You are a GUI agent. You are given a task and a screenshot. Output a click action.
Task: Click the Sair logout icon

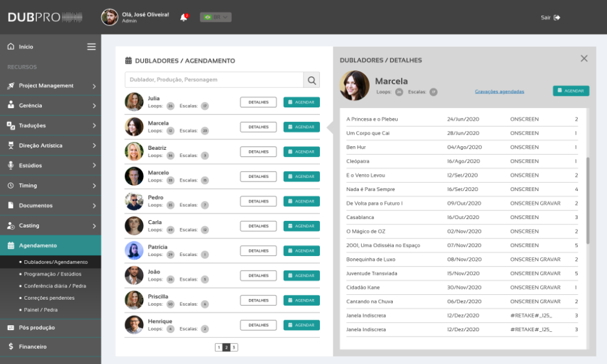point(557,18)
